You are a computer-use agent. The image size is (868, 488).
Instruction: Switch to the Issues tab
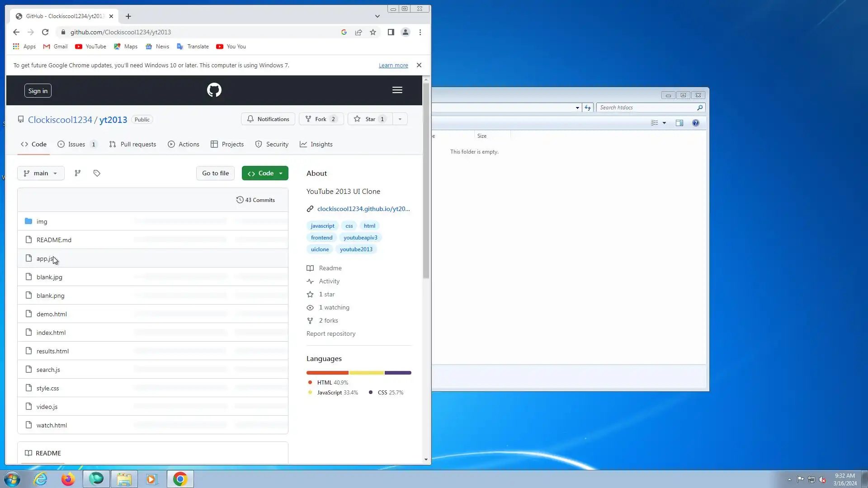77,144
